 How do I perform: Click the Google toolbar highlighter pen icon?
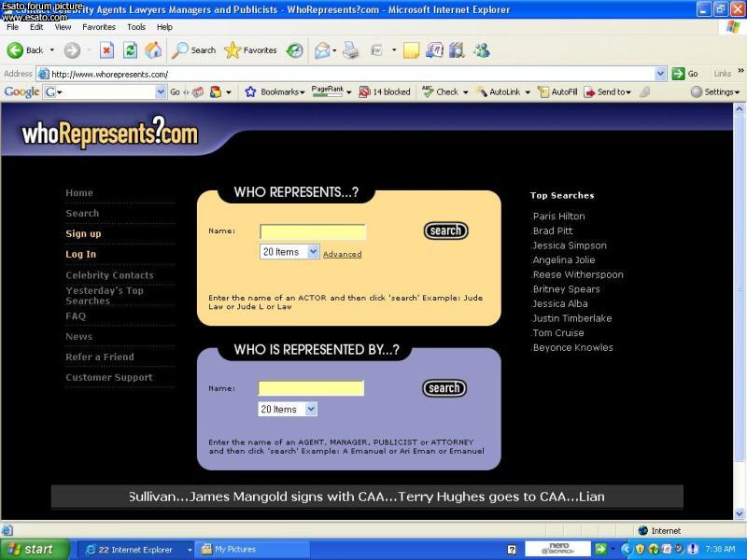point(644,91)
